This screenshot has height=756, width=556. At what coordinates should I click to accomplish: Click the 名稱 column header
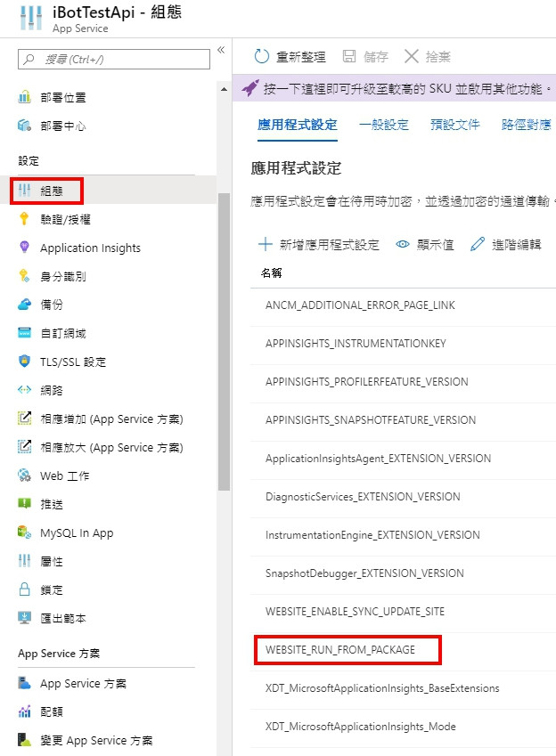[x=271, y=272]
